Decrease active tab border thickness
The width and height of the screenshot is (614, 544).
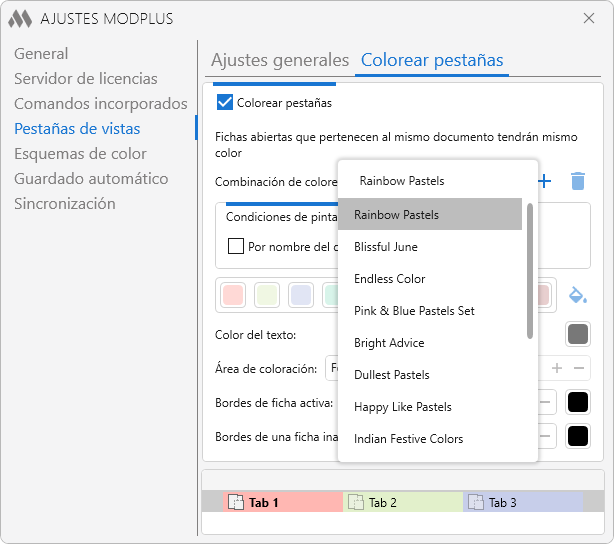[x=545, y=402]
